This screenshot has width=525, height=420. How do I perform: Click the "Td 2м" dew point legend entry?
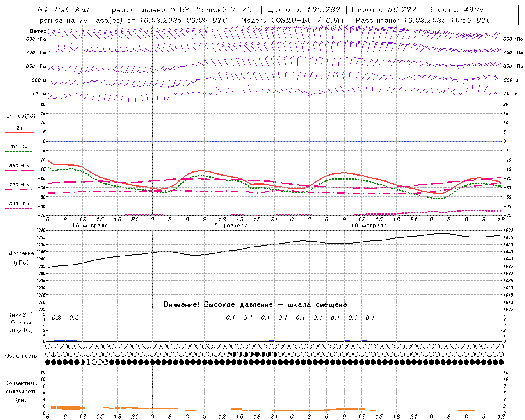click(x=19, y=147)
